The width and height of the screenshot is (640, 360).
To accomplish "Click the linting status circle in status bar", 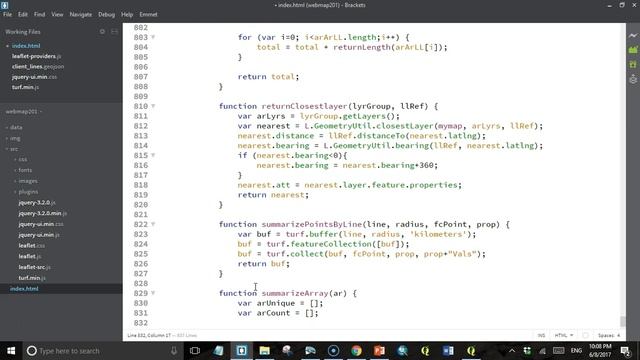I will [585, 335].
